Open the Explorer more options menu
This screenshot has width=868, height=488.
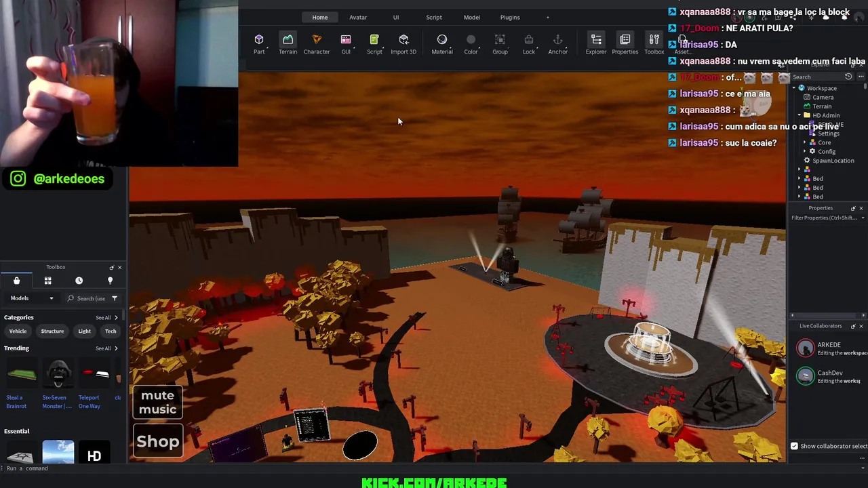click(x=861, y=77)
